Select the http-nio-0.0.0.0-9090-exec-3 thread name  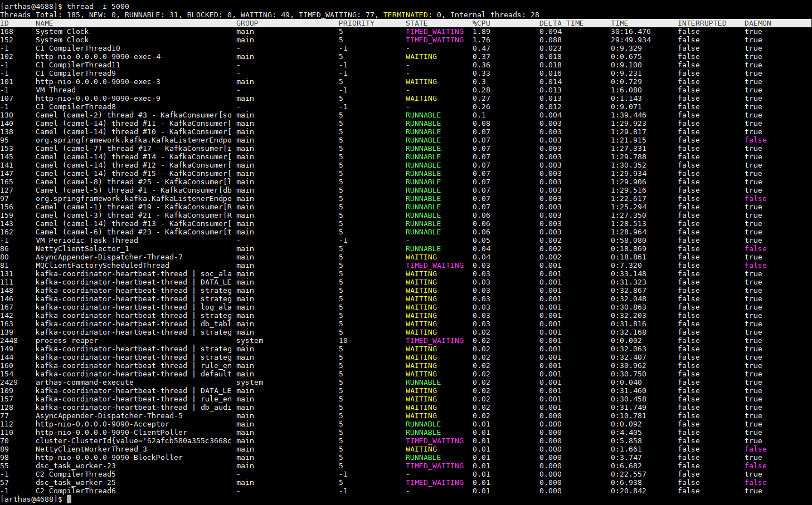(98, 82)
